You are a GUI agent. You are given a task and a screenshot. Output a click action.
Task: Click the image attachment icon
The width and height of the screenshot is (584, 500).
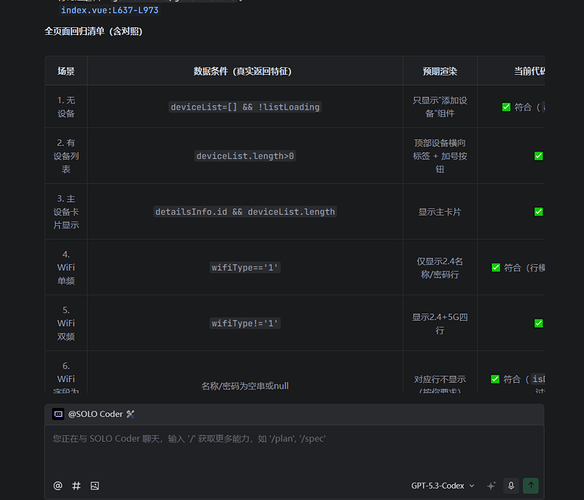pos(95,485)
